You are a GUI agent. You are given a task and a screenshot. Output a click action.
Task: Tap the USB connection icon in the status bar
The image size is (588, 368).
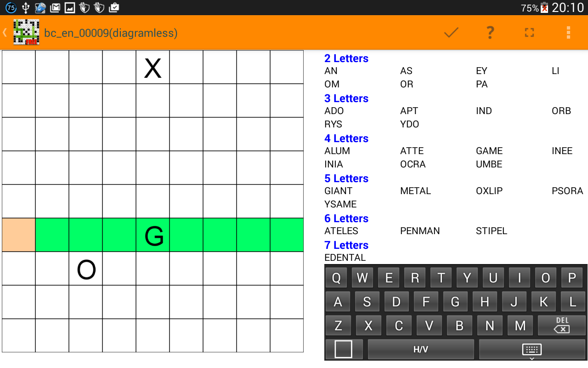click(x=25, y=7)
